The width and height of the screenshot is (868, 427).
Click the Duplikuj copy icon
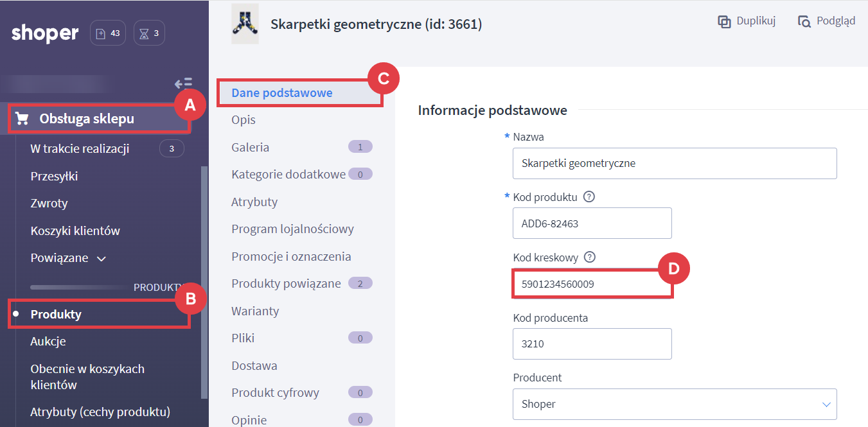[724, 22]
